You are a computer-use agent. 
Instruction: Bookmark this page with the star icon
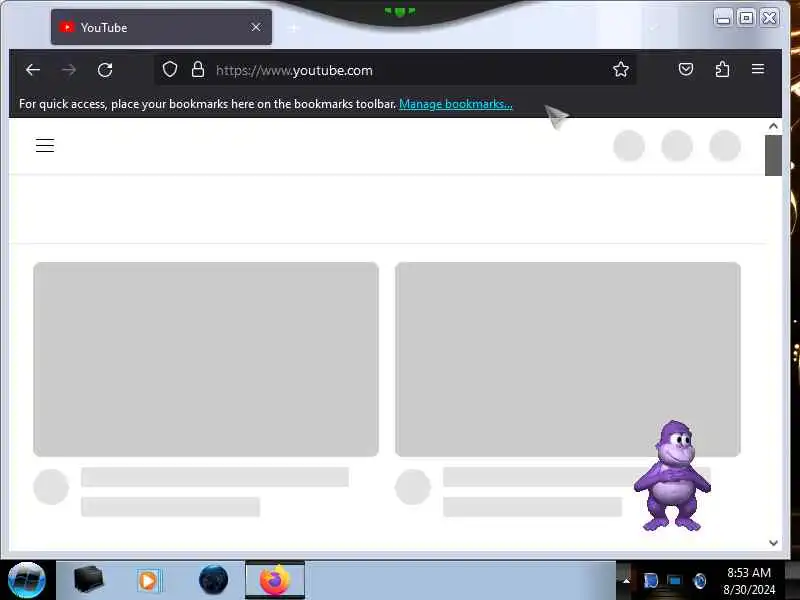tap(621, 69)
